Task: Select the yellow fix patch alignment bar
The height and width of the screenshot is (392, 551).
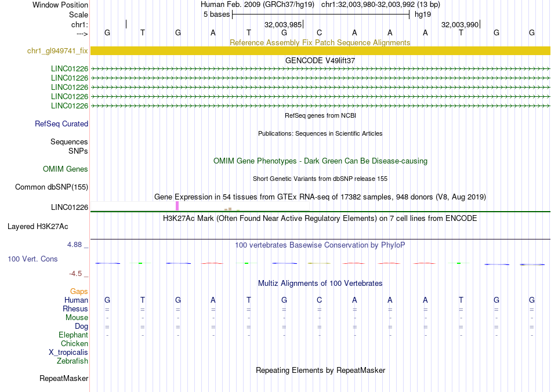Action: click(320, 50)
